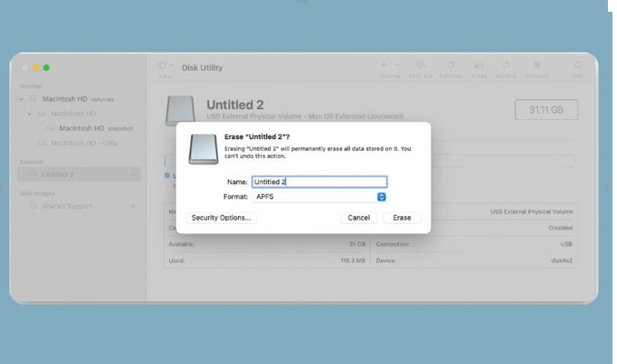The width and height of the screenshot is (617, 364).
Task: Collapse the Macintosh HD volumes tree
Action: (x=22, y=99)
